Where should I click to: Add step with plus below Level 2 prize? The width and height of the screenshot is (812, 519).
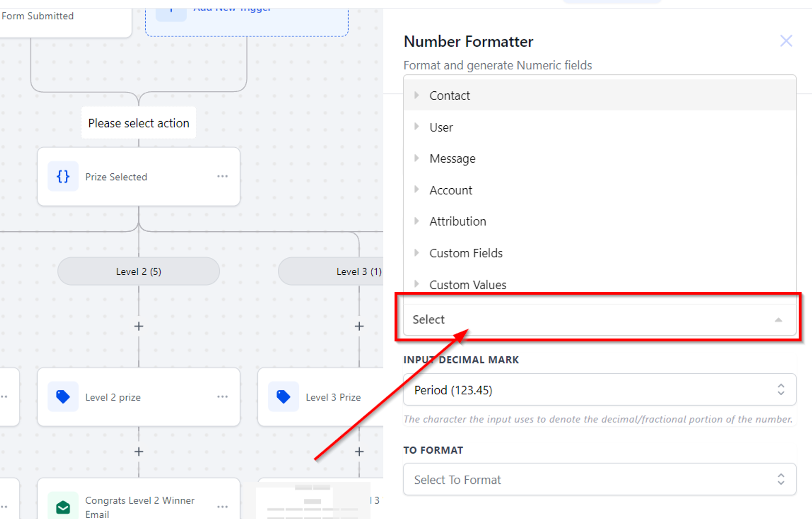[x=139, y=452]
